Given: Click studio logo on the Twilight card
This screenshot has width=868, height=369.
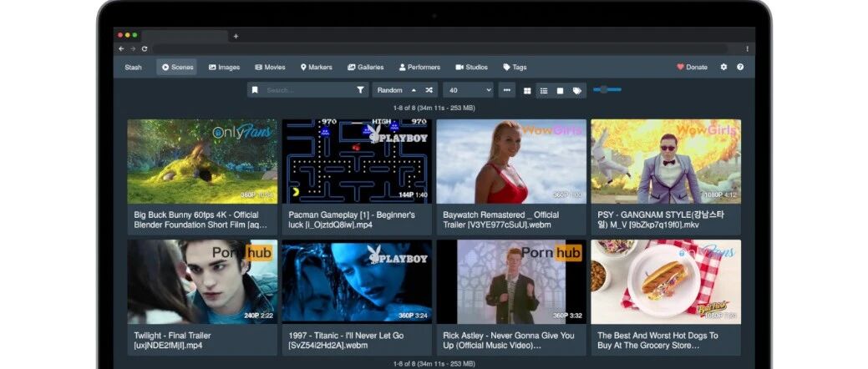Looking at the screenshot, I should click(x=243, y=253).
